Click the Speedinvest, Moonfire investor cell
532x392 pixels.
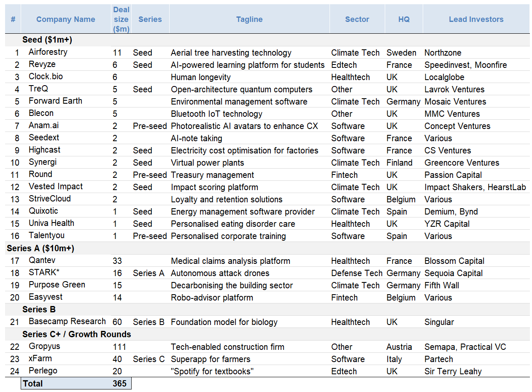pos(466,65)
